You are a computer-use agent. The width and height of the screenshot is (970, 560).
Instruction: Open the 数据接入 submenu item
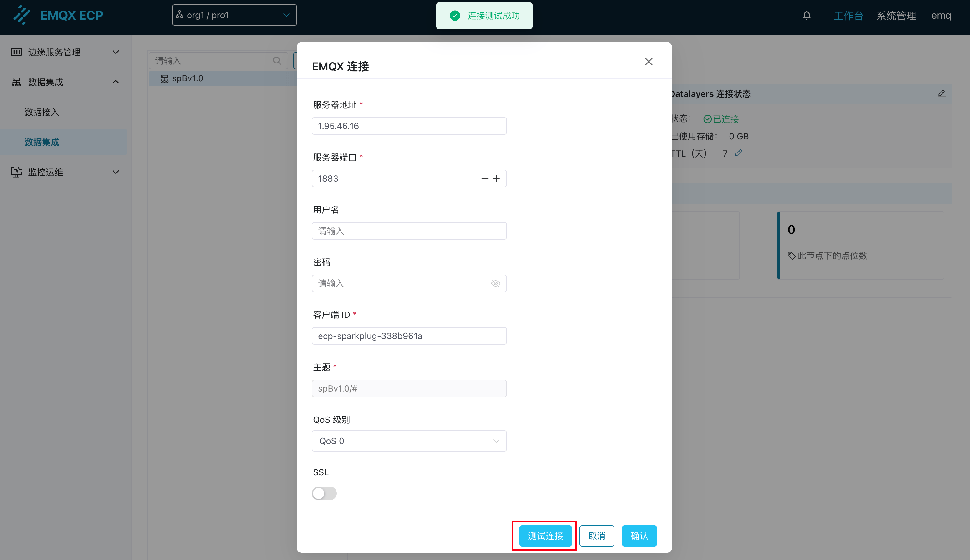coord(42,112)
